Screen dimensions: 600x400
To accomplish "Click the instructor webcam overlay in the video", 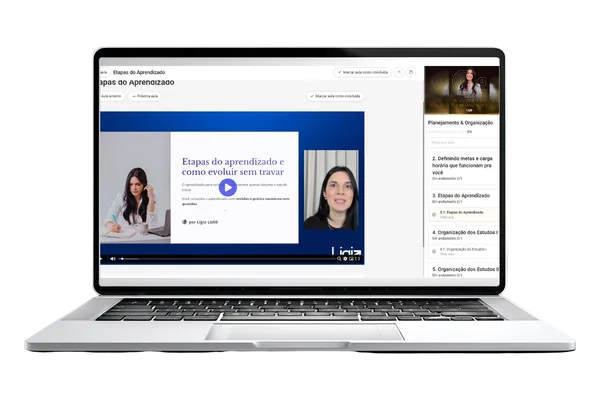I will (331, 190).
